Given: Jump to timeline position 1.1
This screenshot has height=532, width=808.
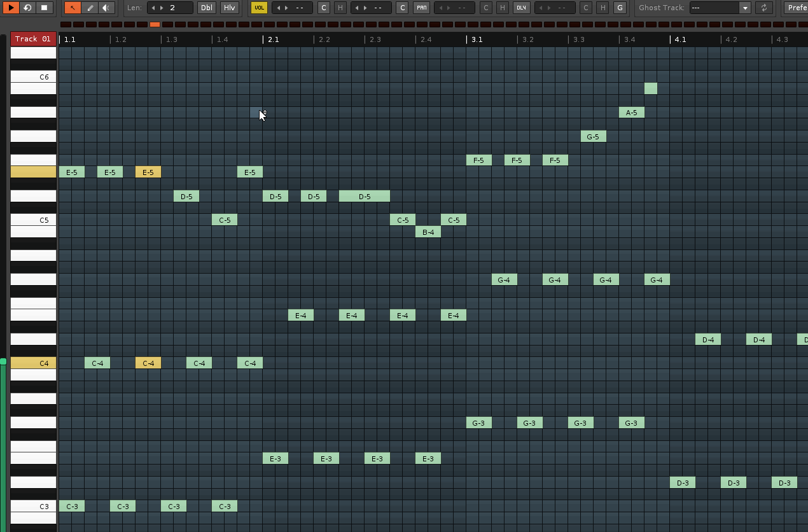Looking at the screenshot, I should (70, 39).
